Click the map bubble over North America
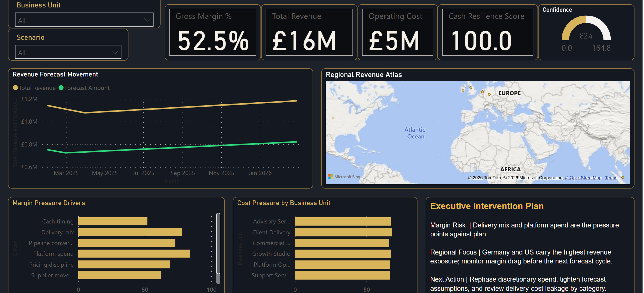644x293 pixels. click(x=333, y=118)
